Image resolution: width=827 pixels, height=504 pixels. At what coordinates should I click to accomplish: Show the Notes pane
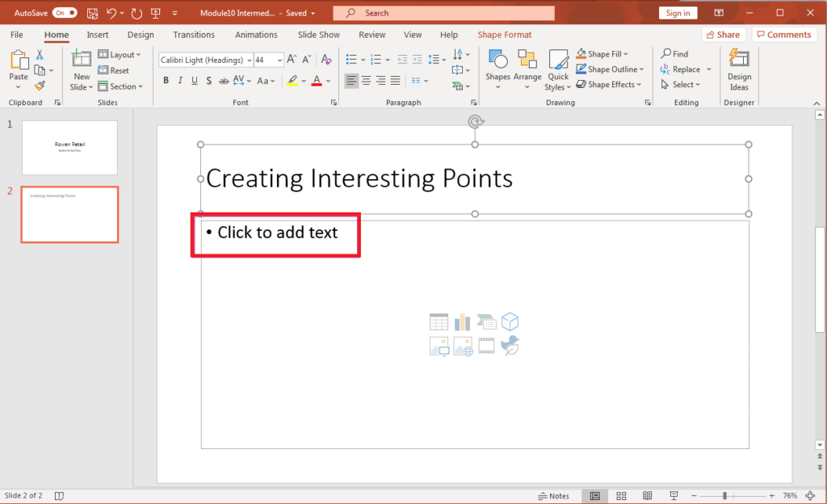coord(553,496)
